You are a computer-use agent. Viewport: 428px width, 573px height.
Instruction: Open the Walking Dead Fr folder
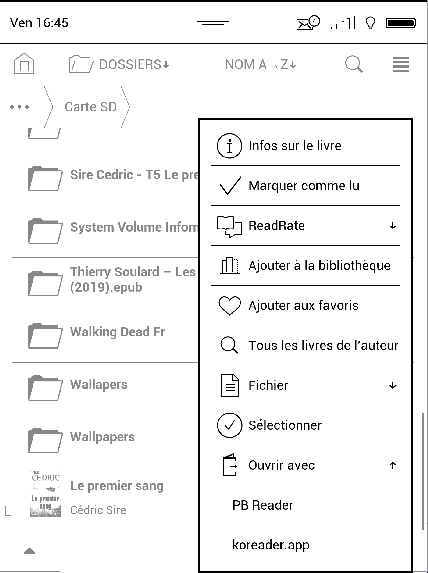coord(105,335)
